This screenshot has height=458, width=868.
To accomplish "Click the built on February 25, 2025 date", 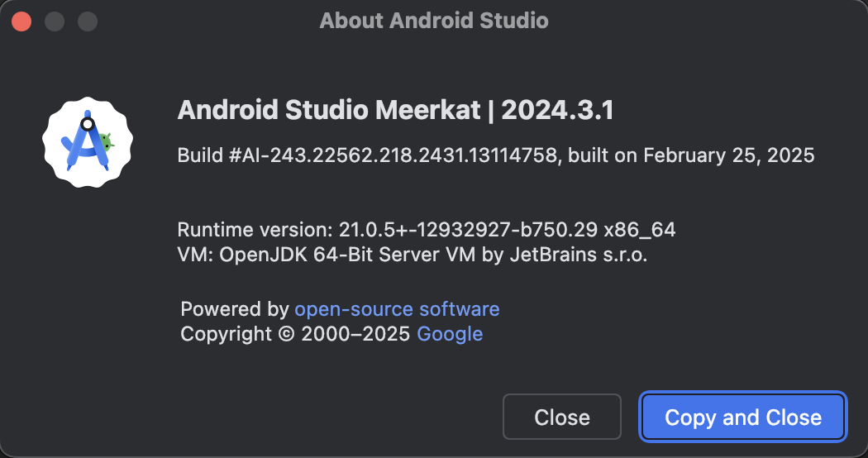I will 691,155.
